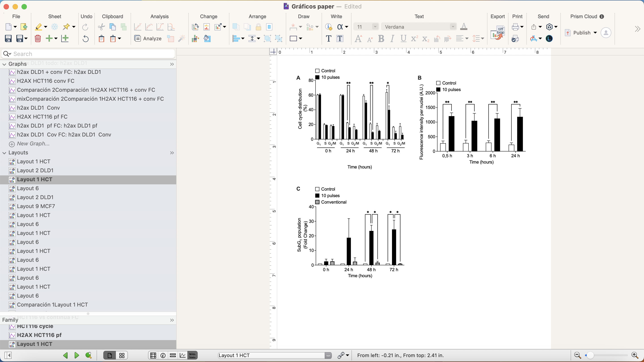Click the ruler origin crosshair box
Screen dimensions: 644x362
point(273,52)
